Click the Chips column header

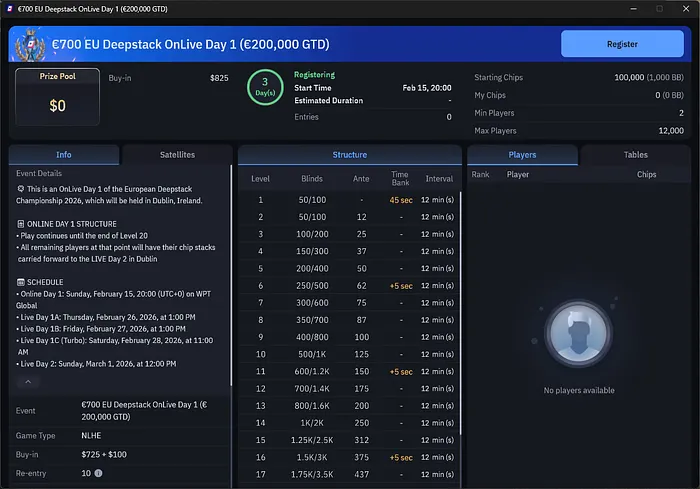(x=646, y=174)
